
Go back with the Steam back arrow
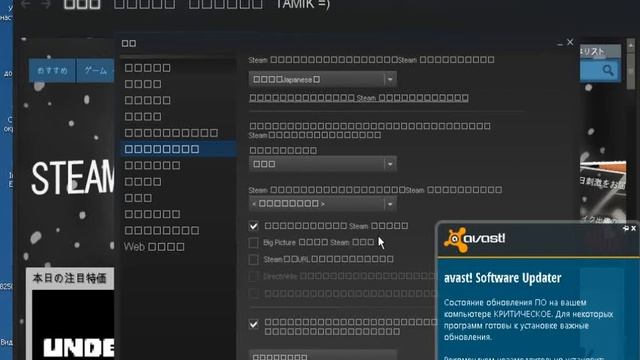[26, 4]
